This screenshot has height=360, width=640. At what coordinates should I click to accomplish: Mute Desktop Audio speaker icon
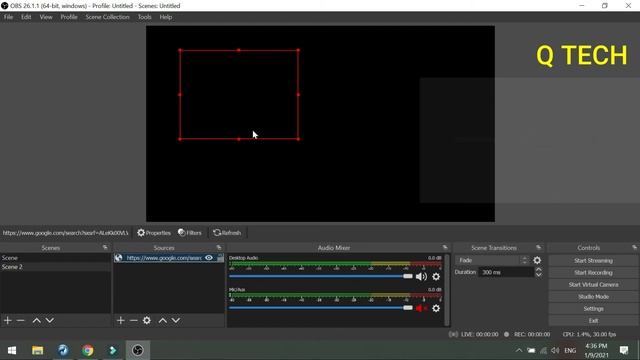[x=421, y=277]
